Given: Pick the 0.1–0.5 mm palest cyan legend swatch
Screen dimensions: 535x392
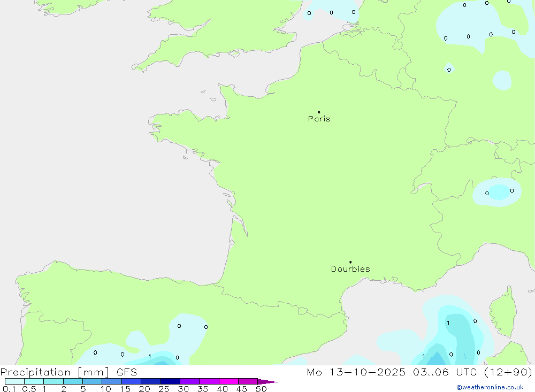Looking at the screenshot, I should coord(14,381).
